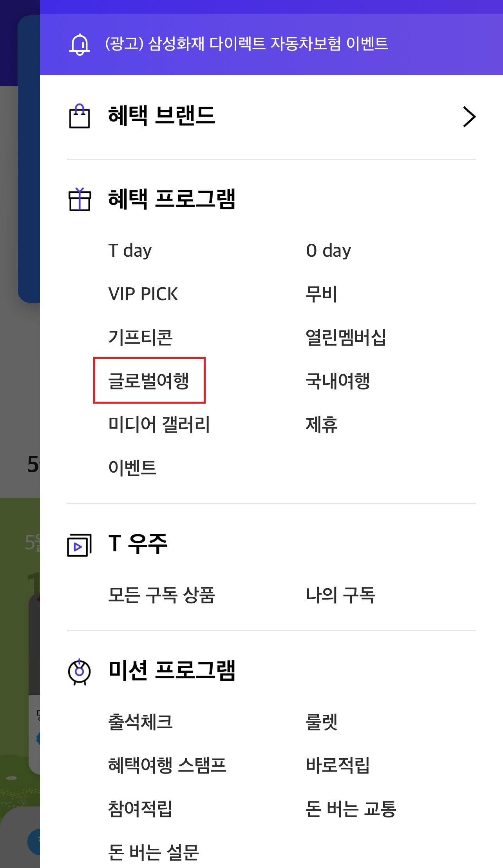
Task: Go to VIP PICK
Action: click(143, 294)
